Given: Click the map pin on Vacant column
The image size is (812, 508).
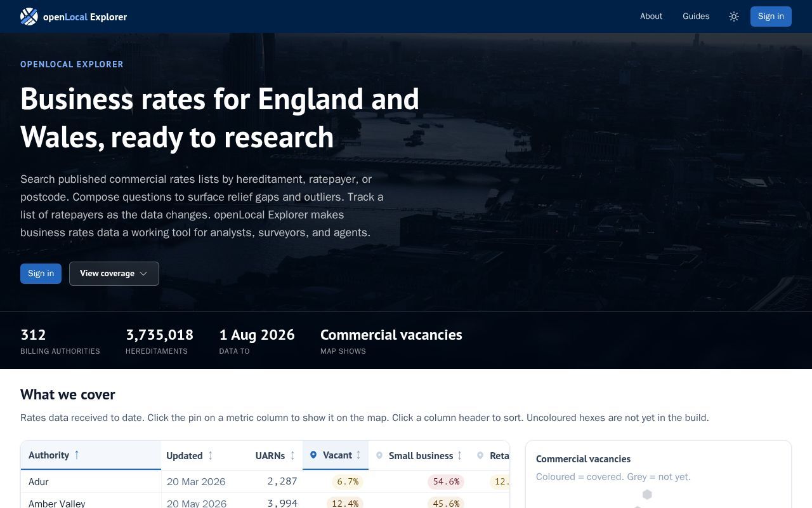Looking at the screenshot, I should click(x=313, y=455).
